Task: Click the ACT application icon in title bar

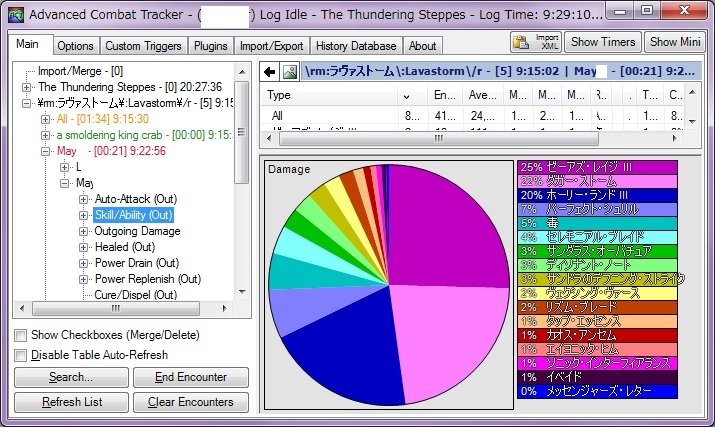Action: [x=16, y=15]
